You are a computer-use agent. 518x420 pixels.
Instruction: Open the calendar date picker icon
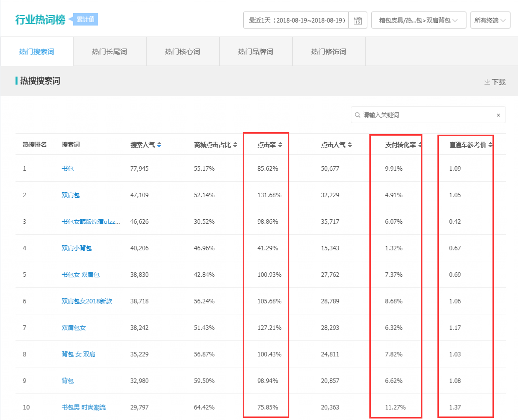click(x=357, y=21)
